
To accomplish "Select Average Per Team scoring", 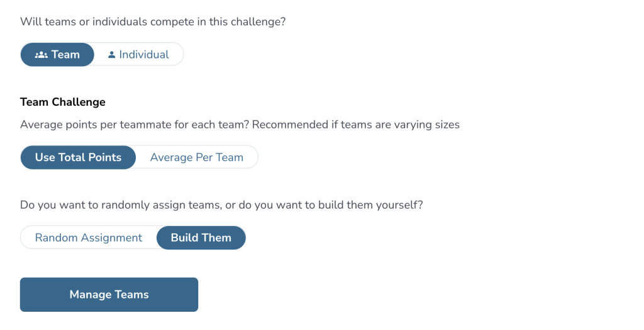I will (196, 157).
